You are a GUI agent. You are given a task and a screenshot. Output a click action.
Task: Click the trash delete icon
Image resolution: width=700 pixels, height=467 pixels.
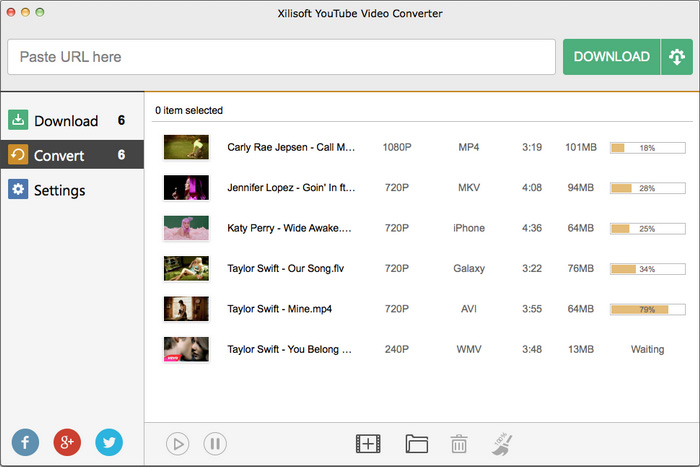(459, 443)
